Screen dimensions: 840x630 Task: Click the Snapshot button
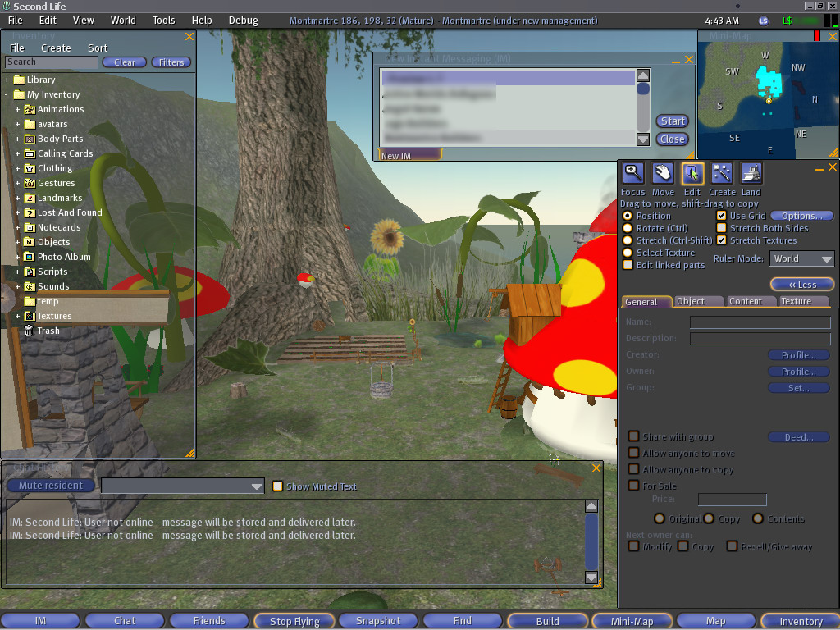click(377, 621)
